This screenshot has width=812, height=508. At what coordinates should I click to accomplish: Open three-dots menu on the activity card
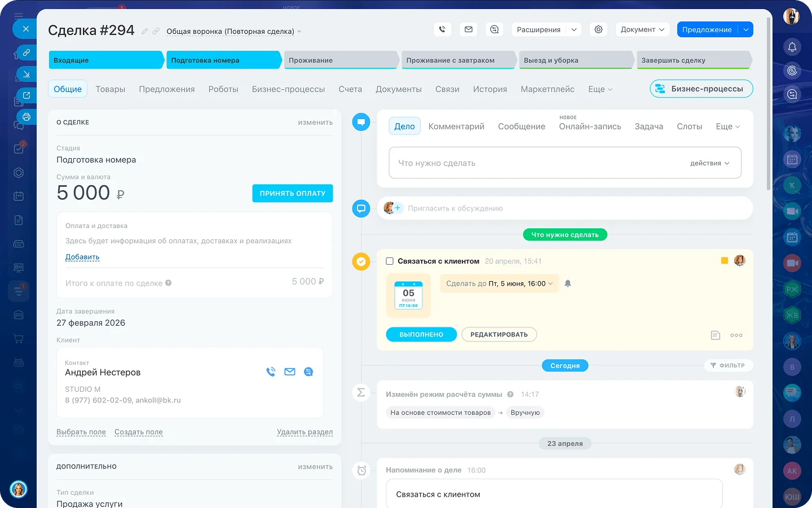click(736, 335)
